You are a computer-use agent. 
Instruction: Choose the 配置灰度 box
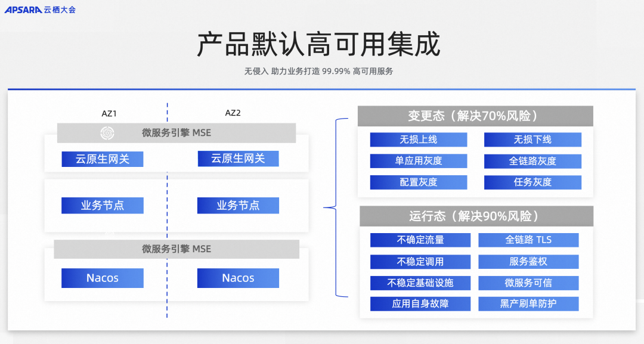click(419, 182)
